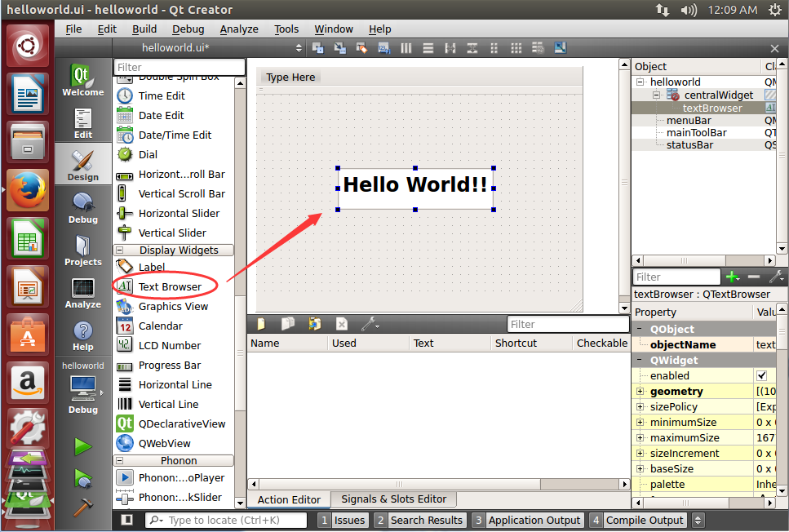Create a new action in Action Editor

[261, 324]
